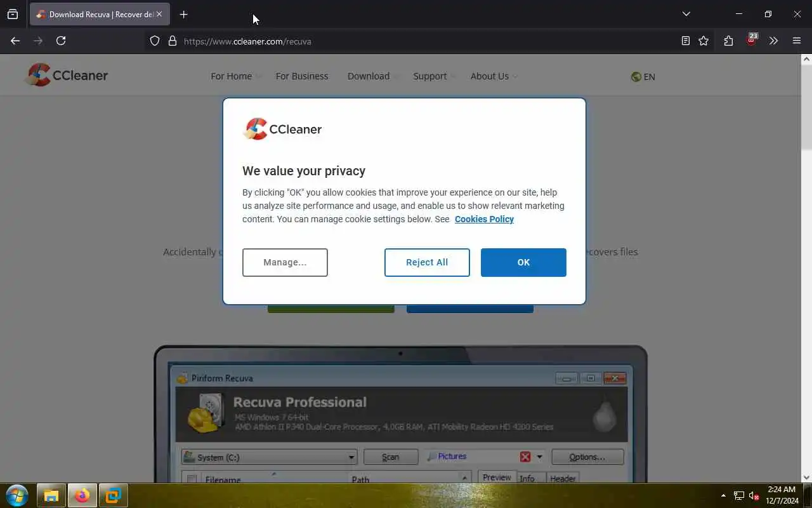Open the For Home menu
812x508 pixels.
235,76
